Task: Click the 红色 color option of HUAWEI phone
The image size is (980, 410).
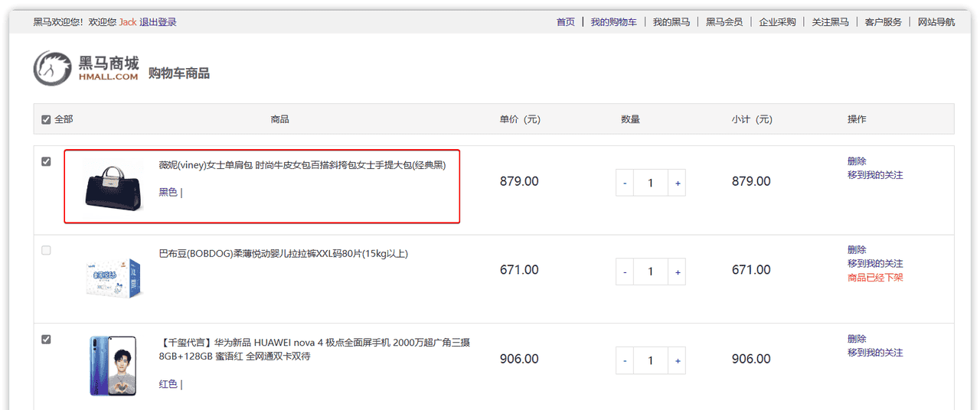Action: [x=168, y=384]
